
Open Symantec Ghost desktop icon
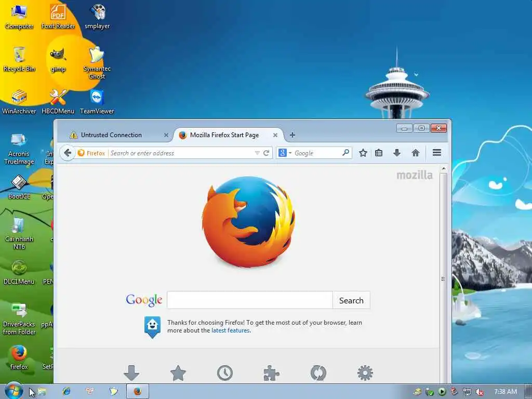97,63
